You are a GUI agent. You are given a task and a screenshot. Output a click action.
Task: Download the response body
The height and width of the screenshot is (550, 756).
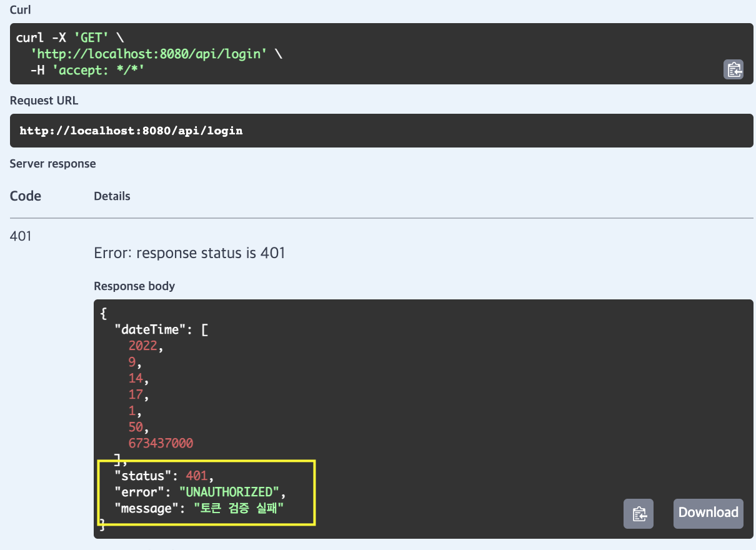click(709, 513)
